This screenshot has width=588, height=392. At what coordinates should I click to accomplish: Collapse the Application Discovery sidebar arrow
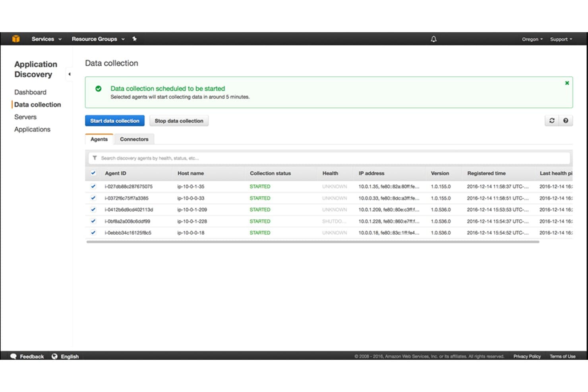(70, 74)
